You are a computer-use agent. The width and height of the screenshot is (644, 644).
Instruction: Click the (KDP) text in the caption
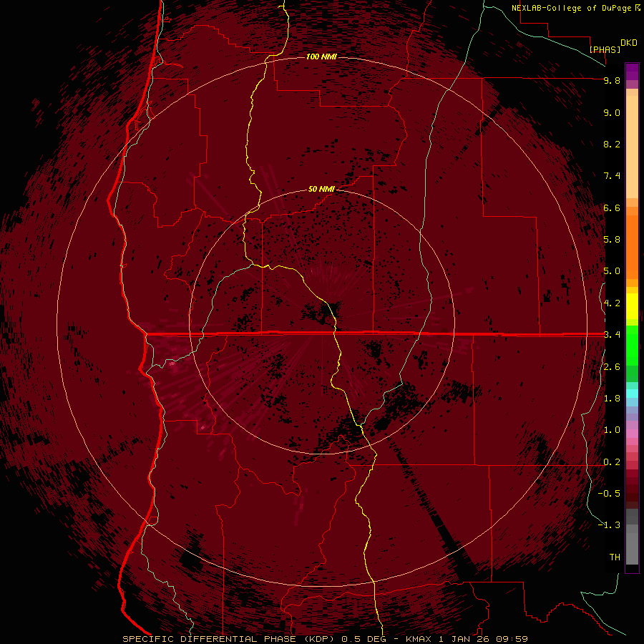coord(319,639)
